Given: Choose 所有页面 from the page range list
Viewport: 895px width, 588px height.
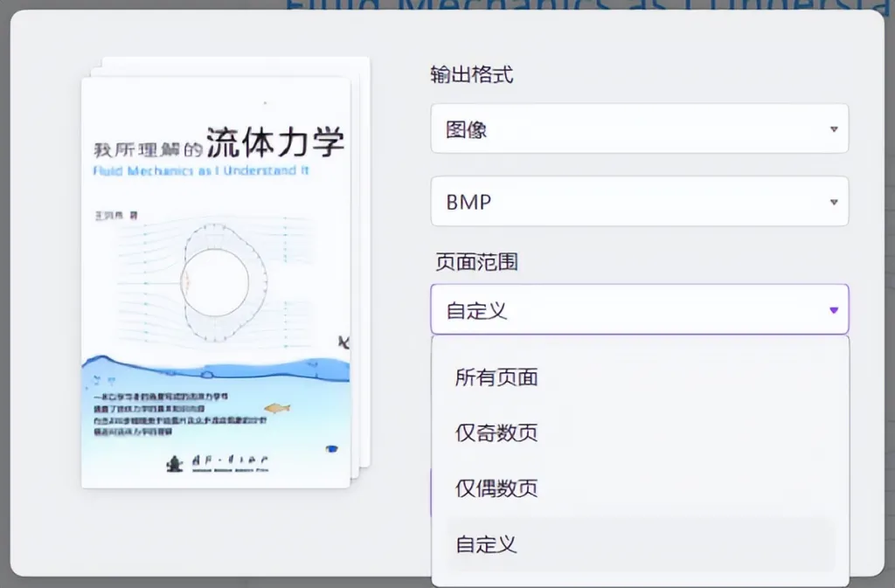Looking at the screenshot, I should (640, 377).
